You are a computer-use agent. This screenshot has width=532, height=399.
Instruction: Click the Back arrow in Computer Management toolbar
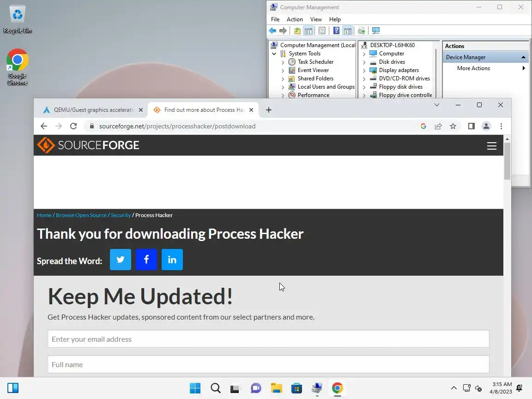[x=272, y=31]
